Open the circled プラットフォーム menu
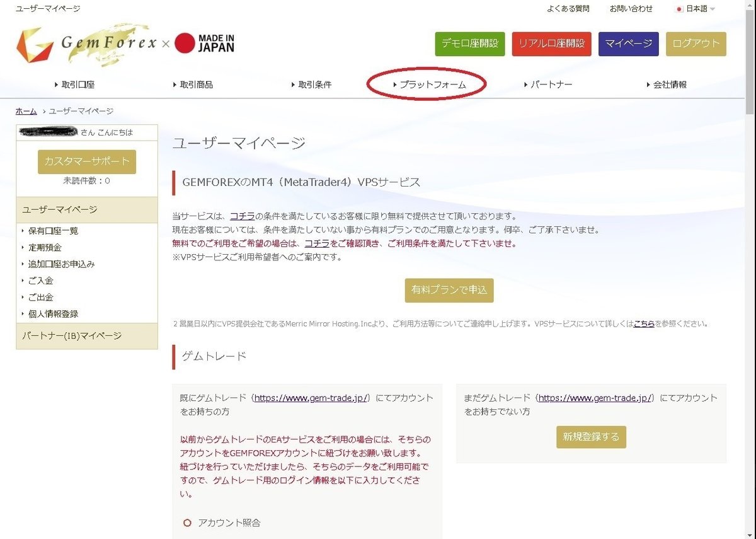 click(432, 84)
